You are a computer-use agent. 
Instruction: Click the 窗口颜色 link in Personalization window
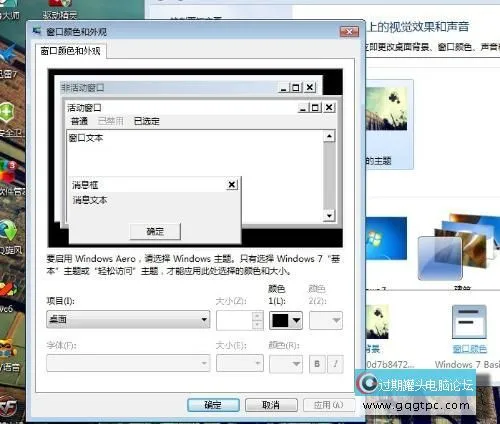[470, 349]
